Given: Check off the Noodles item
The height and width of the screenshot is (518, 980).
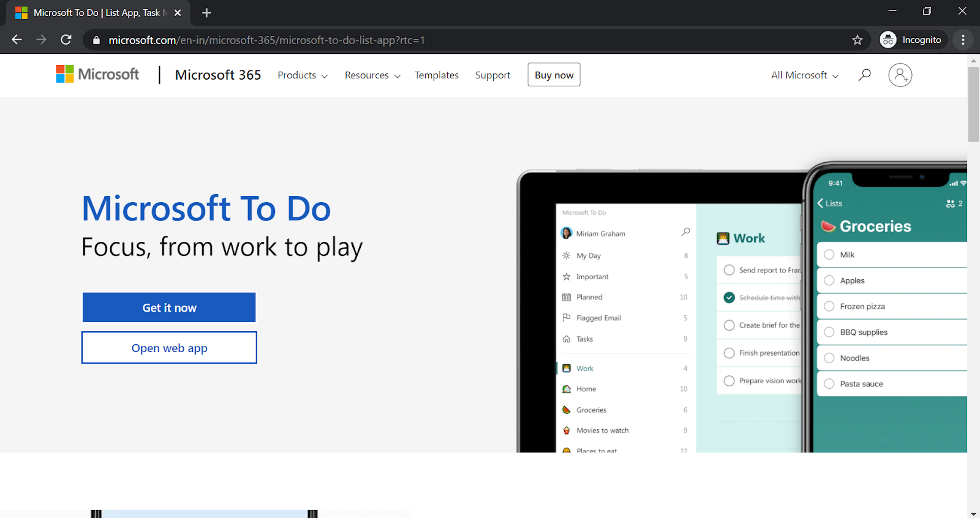Looking at the screenshot, I should (x=829, y=358).
